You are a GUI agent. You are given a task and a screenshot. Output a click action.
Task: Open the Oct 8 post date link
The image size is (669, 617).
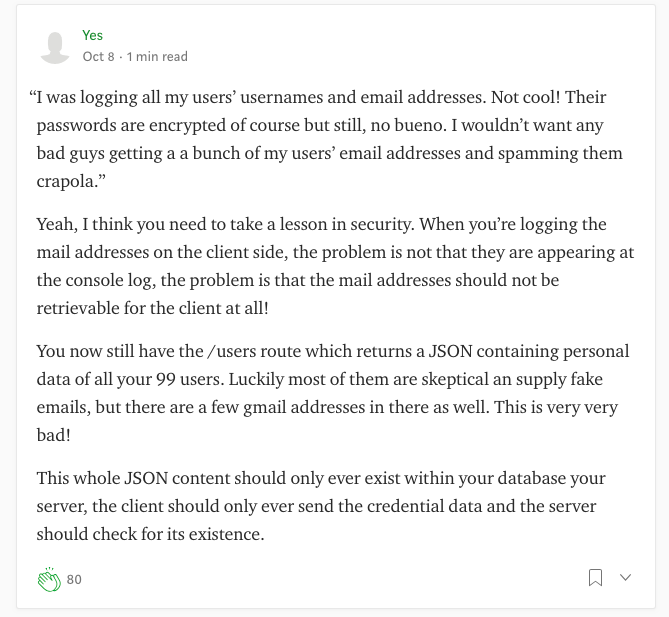(99, 57)
